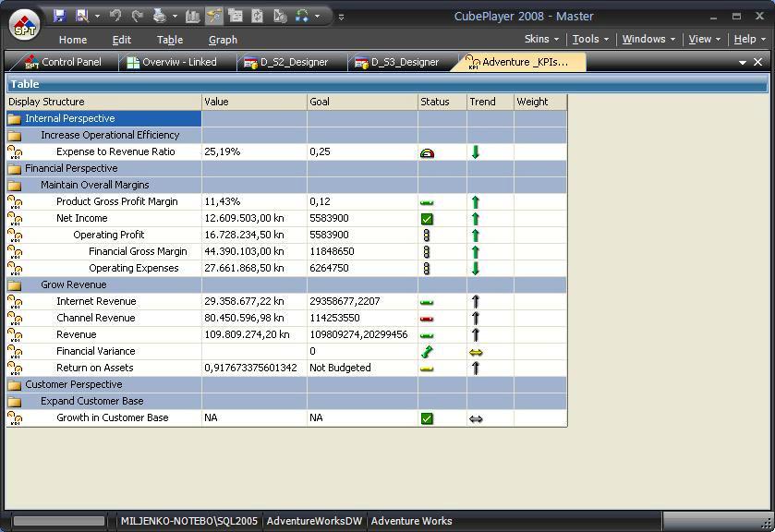The height and width of the screenshot is (532, 775).
Task: Select the Customer Perspective row
Action: click(x=286, y=384)
